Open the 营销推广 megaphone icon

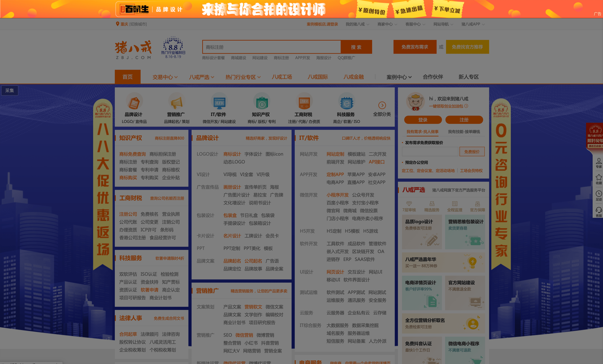(x=176, y=101)
